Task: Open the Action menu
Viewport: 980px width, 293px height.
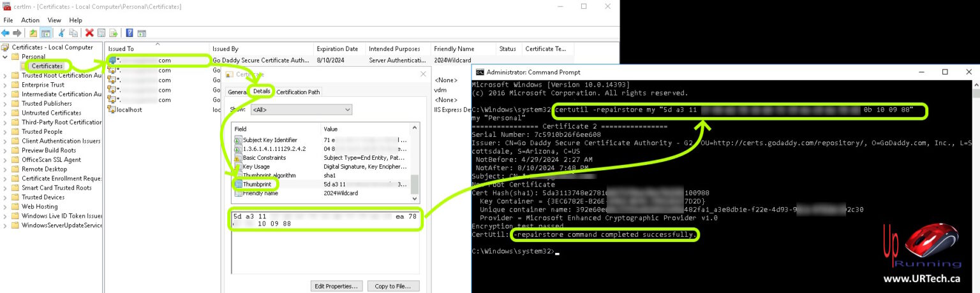Action: coord(30,20)
